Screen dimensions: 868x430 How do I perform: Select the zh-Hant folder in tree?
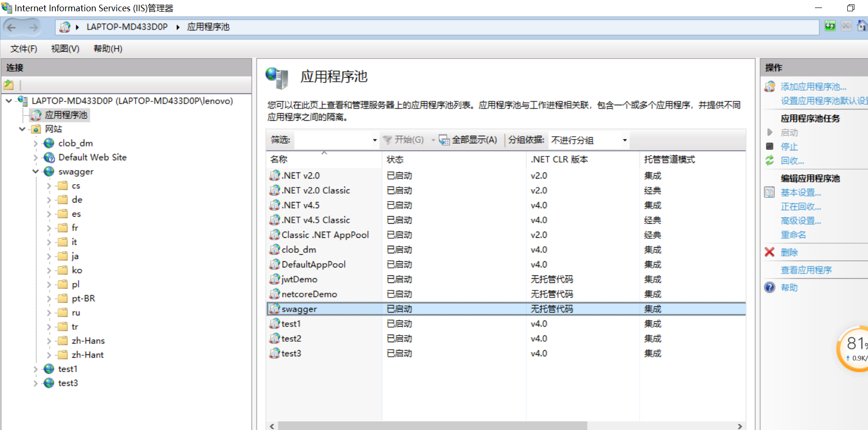(87, 355)
